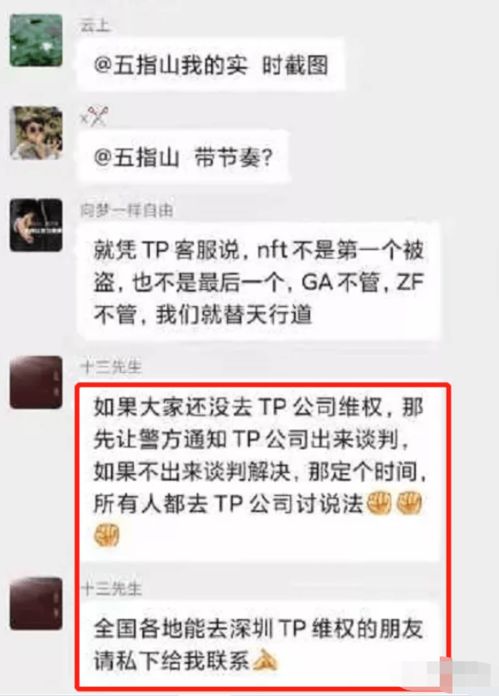The width and height of the screenshot is (499, 696).
Task: Open 向梦一样自由's dark avatar
Action: (x=36, y=225)
